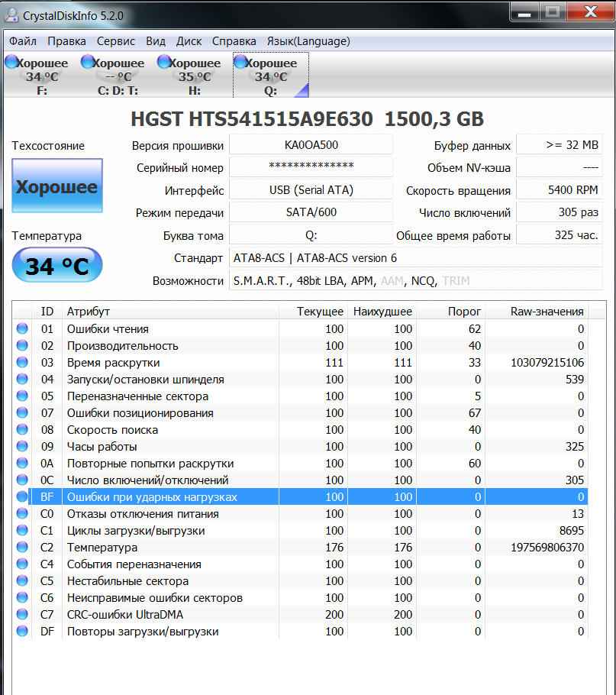Click the CrystalDiskInfo title bar app icon

pyautogui.click(x=11, y=15)
